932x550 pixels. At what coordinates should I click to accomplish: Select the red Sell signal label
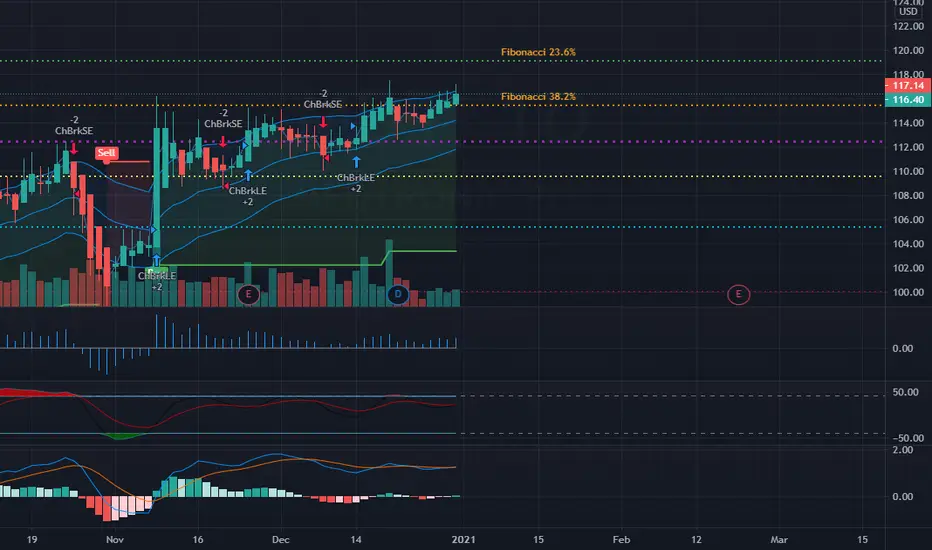(106, 153)
